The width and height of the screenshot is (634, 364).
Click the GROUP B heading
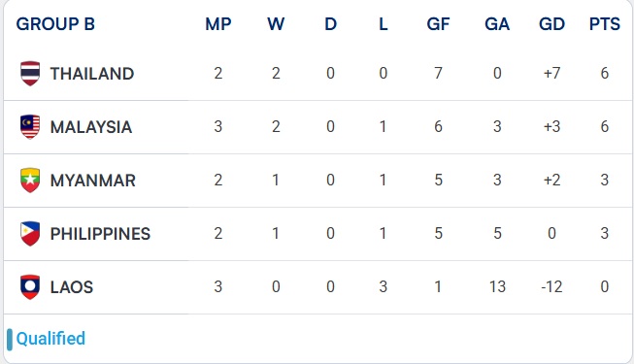tap(55, 24)
